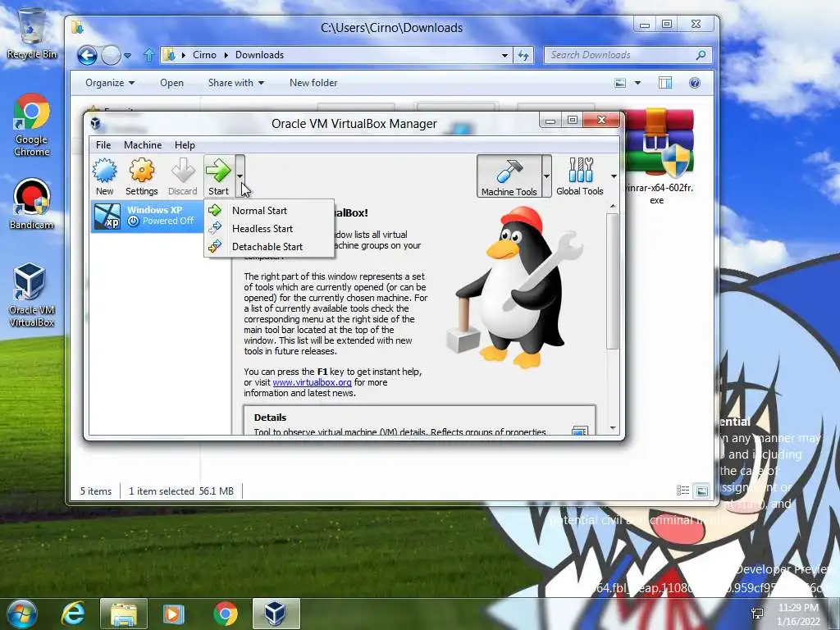840x630 pixels.
Task: Open the File menu in VirtualBox
Action: coord(103,145)
